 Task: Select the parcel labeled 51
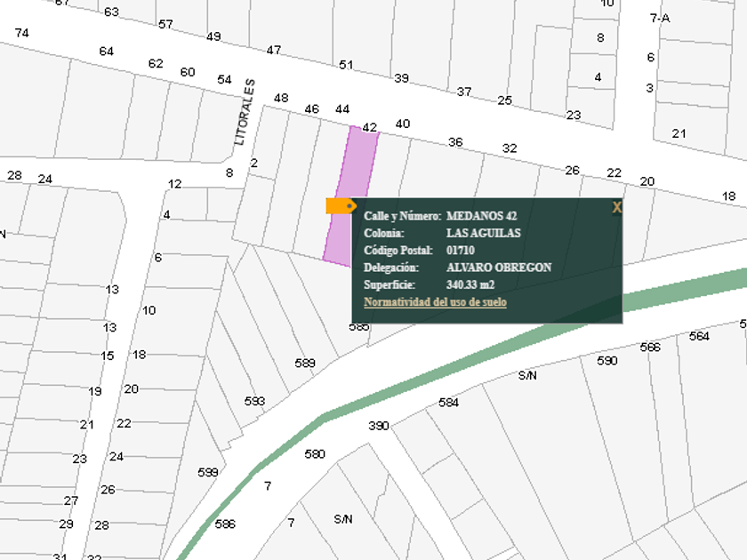point(346,65)
